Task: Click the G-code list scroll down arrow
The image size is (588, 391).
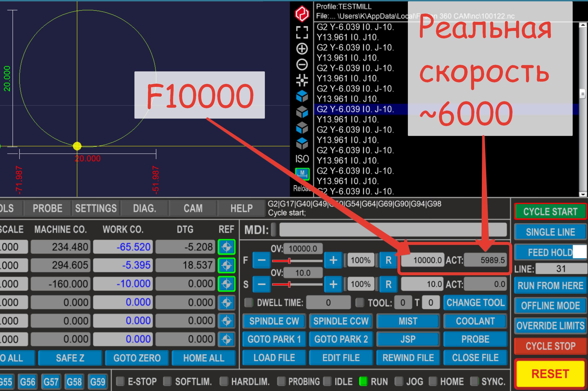Action: point(582,194)
